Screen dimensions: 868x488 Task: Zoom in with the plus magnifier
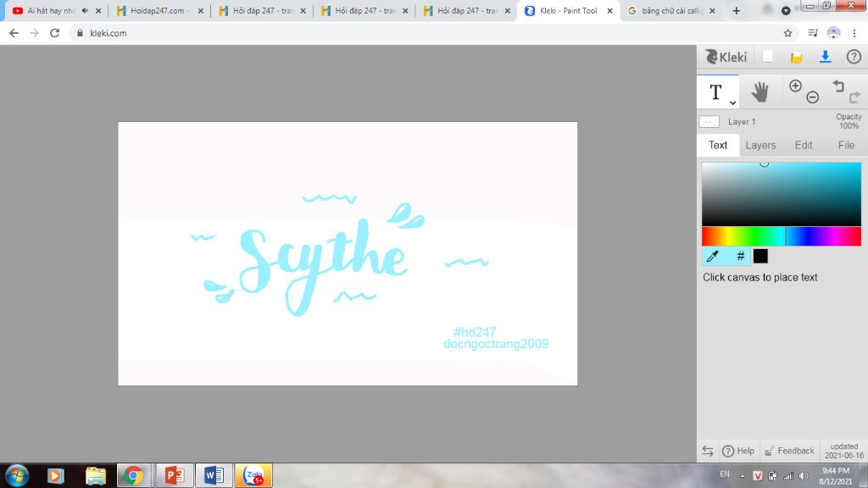(795, 86)
